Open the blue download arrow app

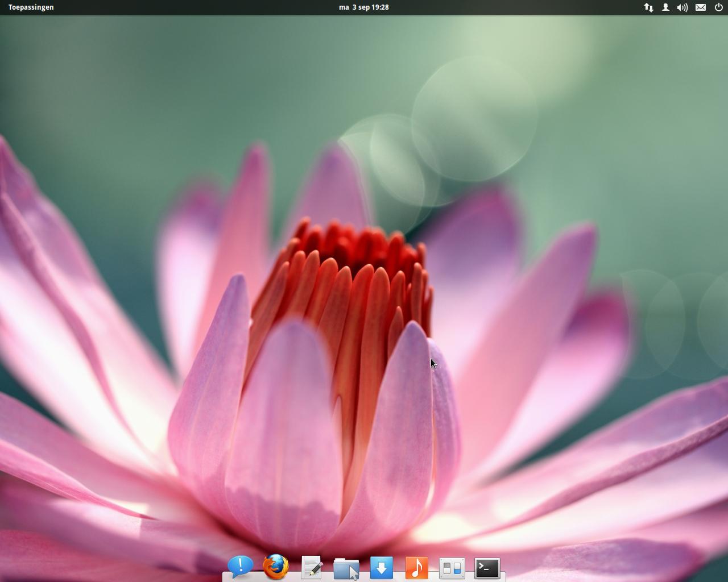[382, 568]
